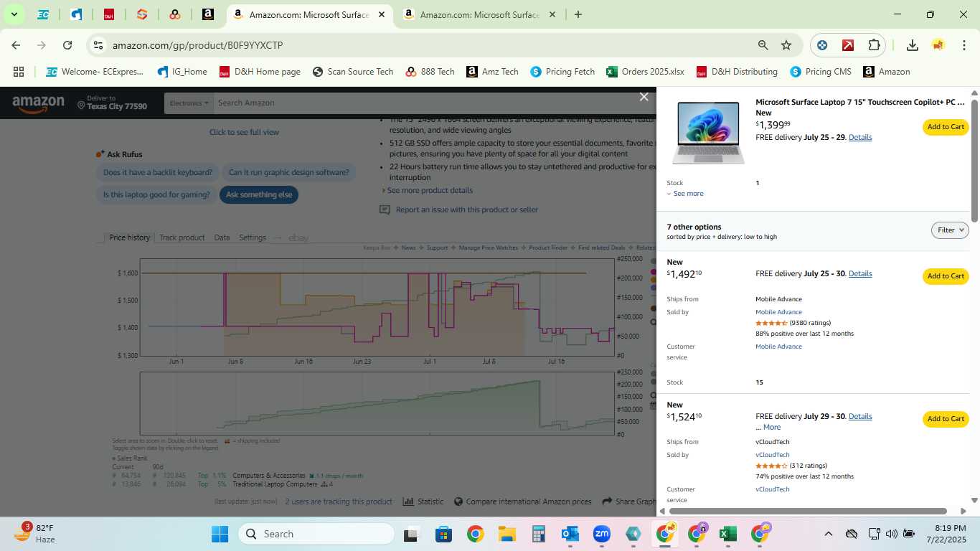Ask Rufus if laptop is good for gaming
Image resolution: width=980 pixels, height=551 pixels.
(156, 194)
